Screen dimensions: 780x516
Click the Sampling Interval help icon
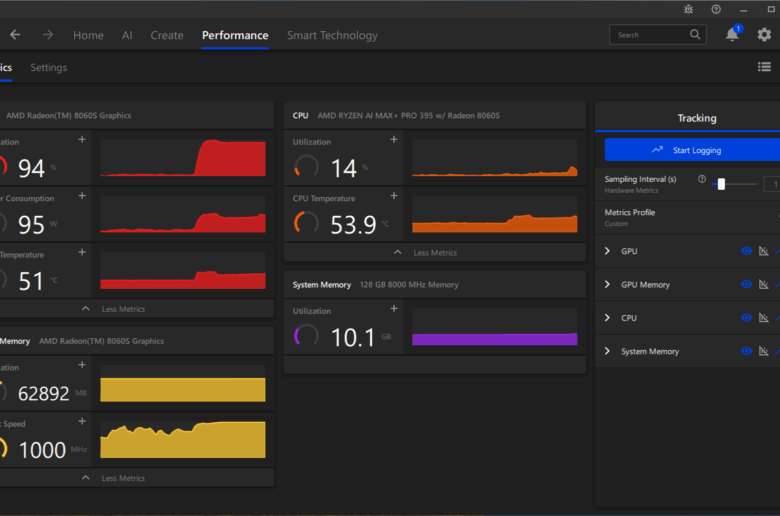coord(702,179)
